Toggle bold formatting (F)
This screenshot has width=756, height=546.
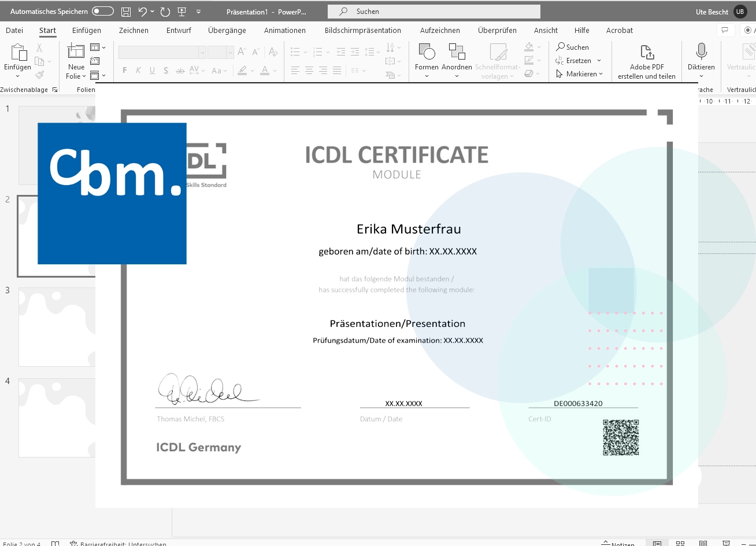(x=124, y=71)
